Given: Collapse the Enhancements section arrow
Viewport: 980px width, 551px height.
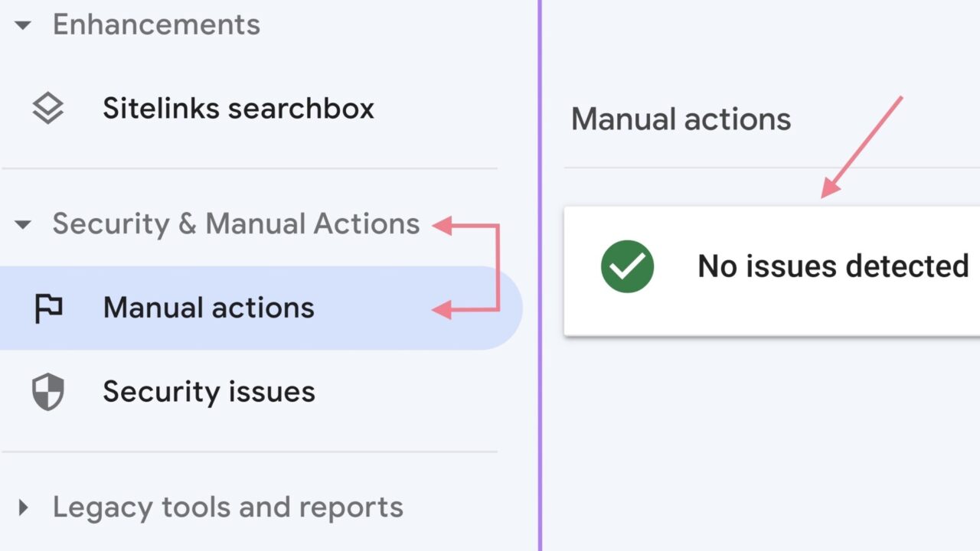Looking at the screenshot, I should [23, 25].
